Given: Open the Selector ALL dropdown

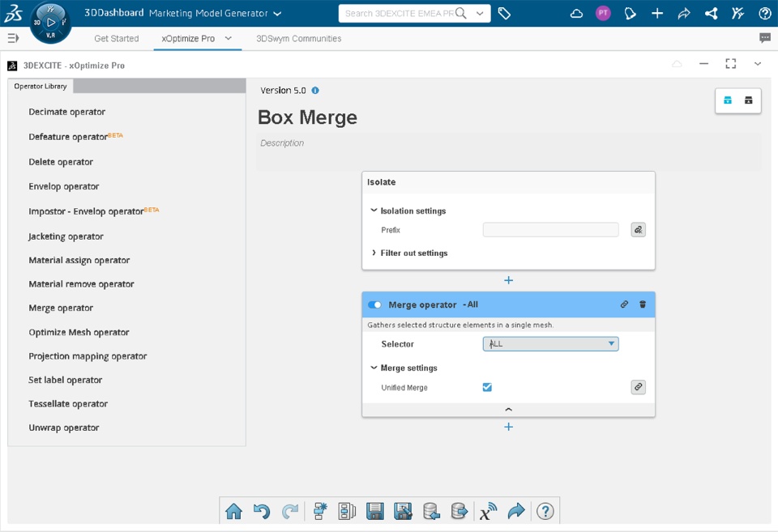Looking at the screenshot, I should (x=550, y=343).
